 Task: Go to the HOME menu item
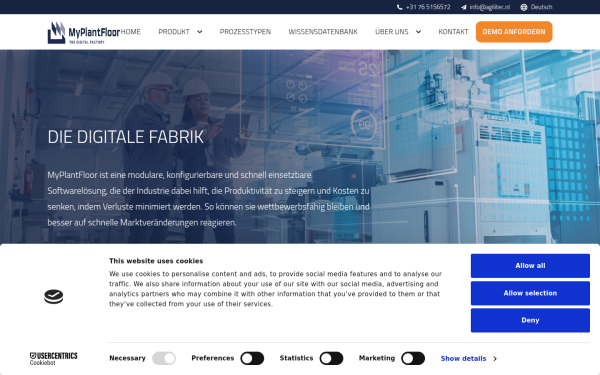coord(130,32)
